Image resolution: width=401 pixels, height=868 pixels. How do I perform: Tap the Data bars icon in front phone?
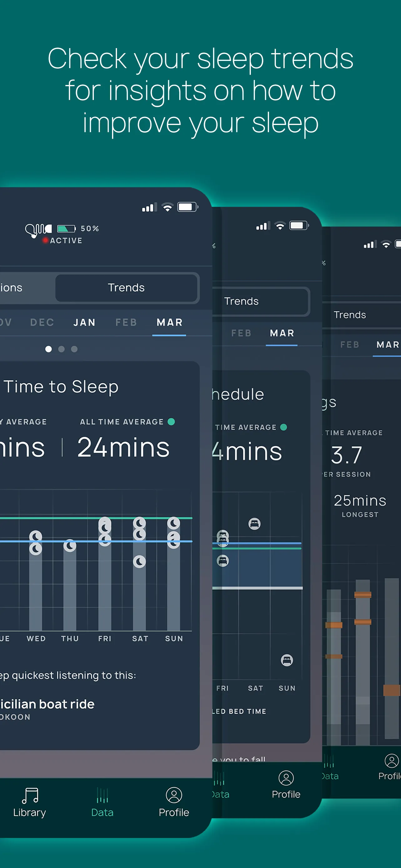tap(103, 796)
